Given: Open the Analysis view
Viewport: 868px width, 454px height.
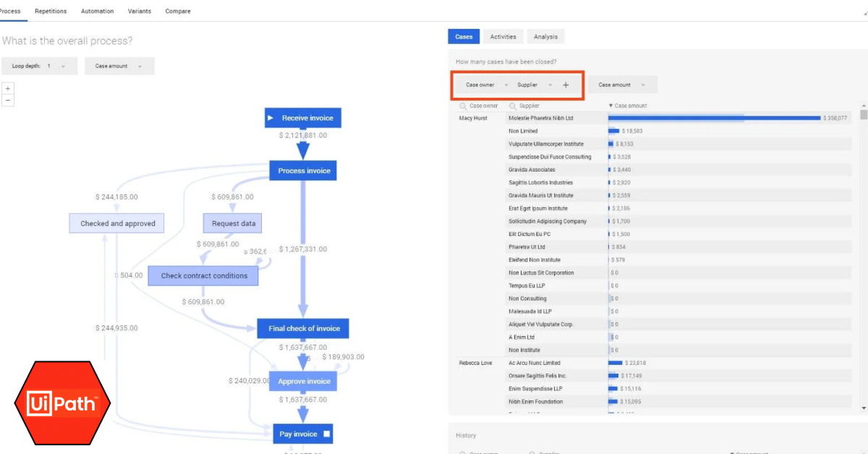Looking at the screenshot, I should 545,37.
